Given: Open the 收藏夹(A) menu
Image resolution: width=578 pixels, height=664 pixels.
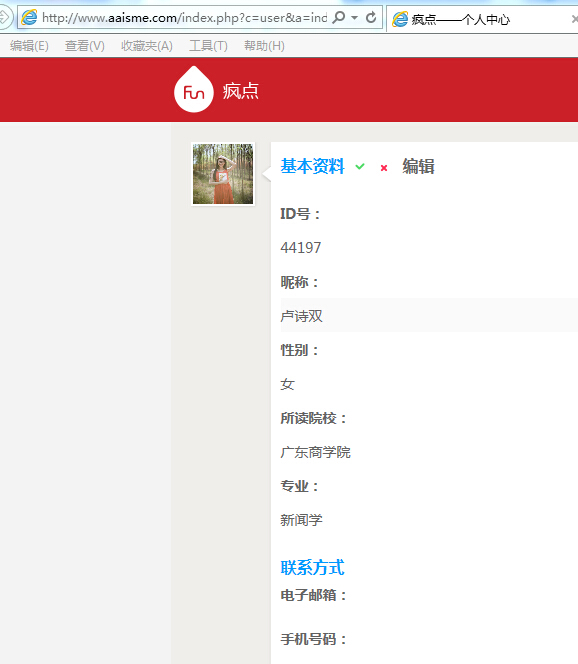Looking at the screenshot, I should coord(147,46).
